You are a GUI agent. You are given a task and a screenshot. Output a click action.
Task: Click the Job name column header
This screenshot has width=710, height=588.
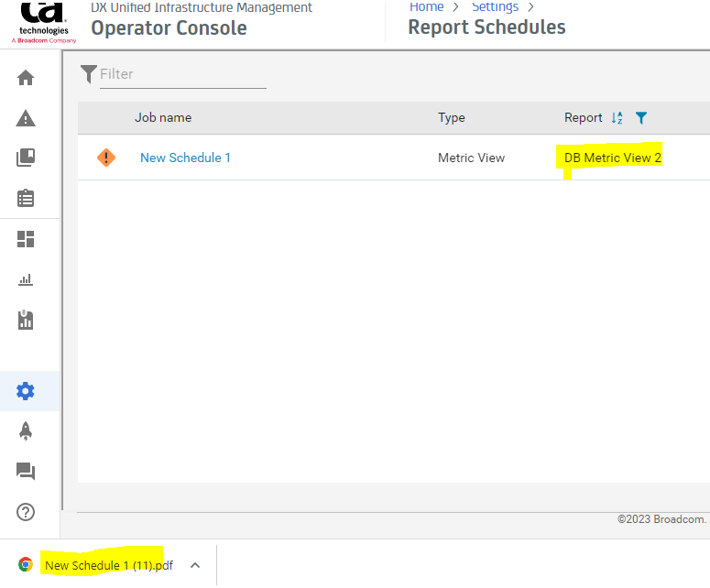pyautogui.click(x=163, y=117)
